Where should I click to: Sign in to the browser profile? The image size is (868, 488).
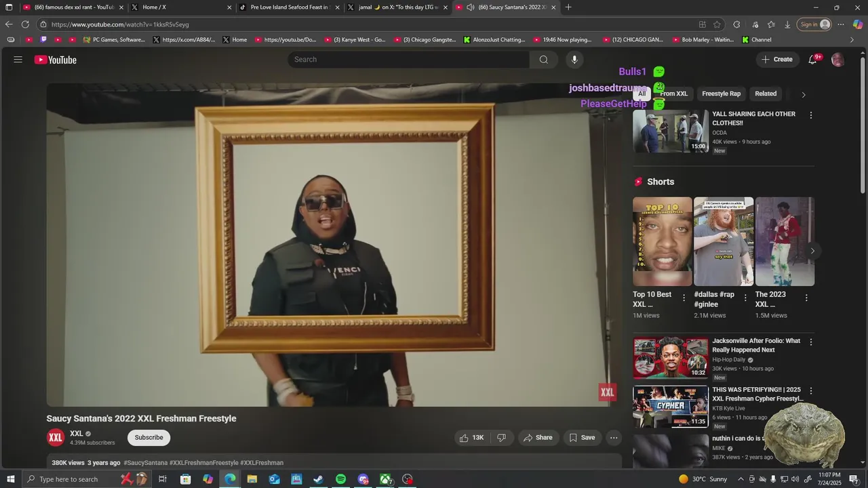click(x=814, y=24)
